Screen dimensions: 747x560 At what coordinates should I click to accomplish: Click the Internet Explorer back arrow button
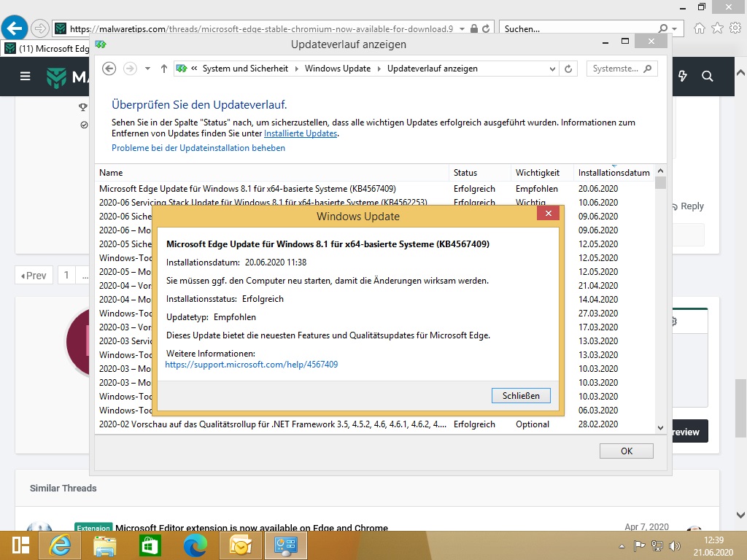pos(15,28)
